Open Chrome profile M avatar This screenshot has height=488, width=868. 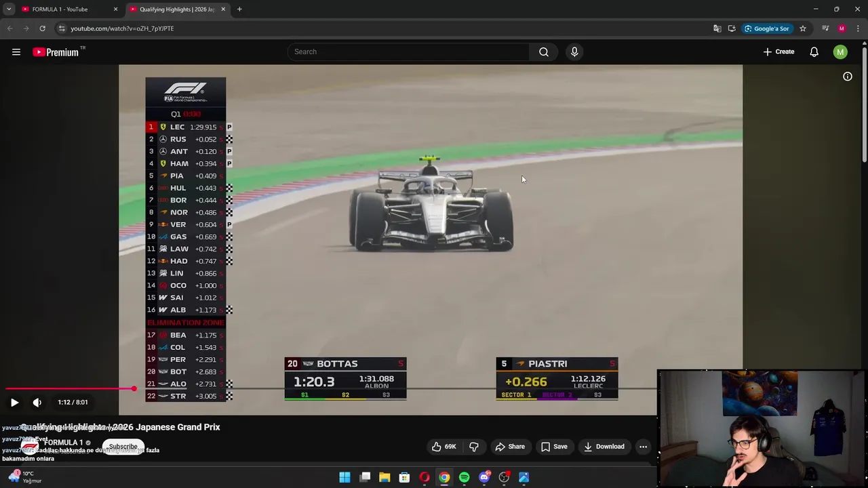[842, 28]
